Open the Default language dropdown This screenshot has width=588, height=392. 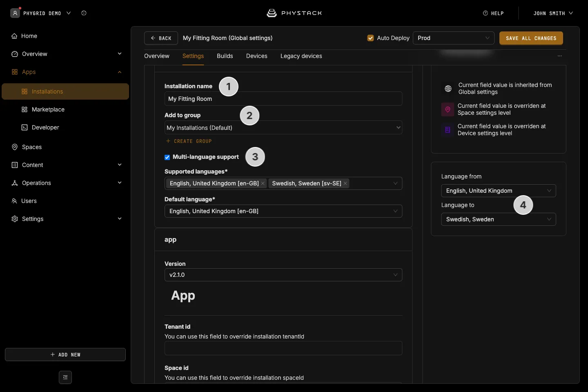(283, 211)
